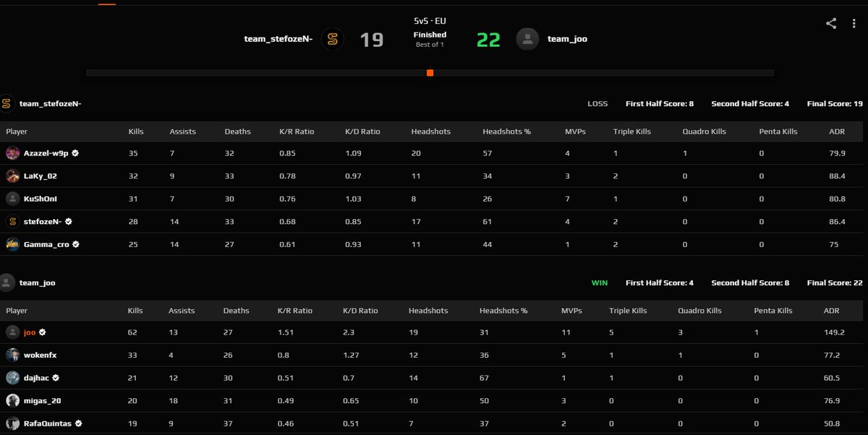Viewport: 868px width, 435px height.
Task: Click team_joo avatar above second table
Action: coord(7,283)
